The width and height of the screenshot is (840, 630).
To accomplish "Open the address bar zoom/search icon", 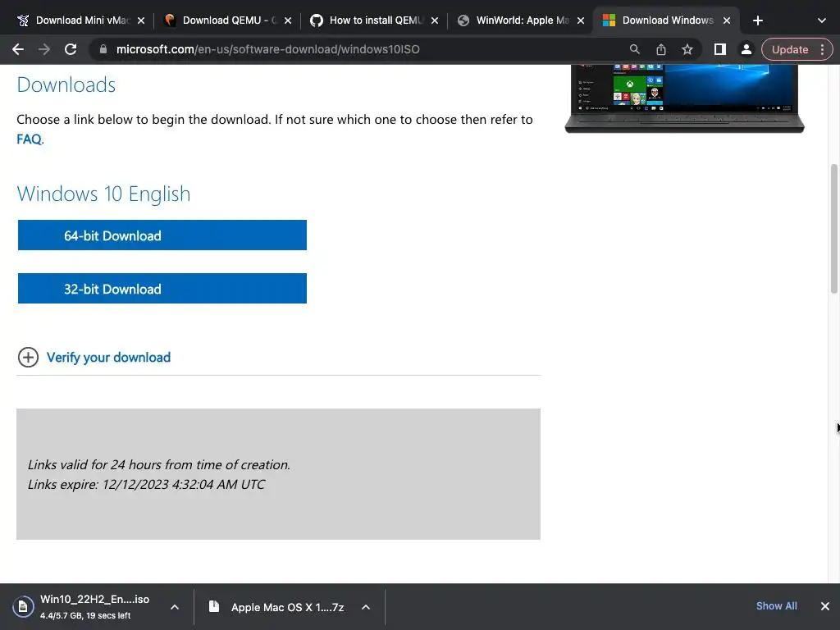I will tap(635, 49).
